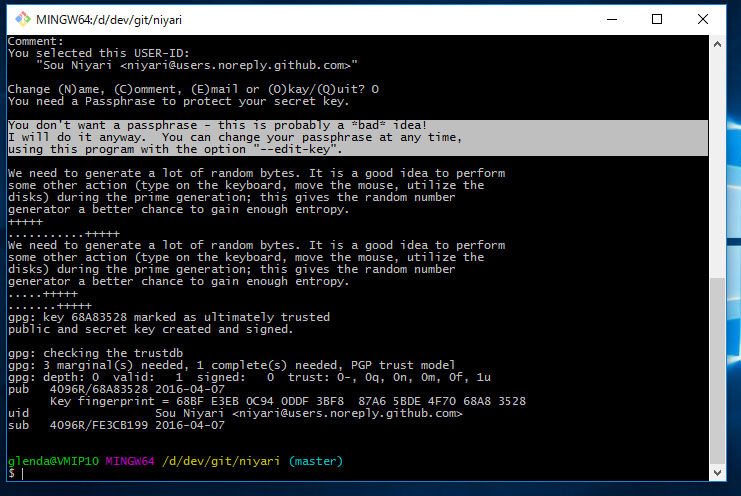Screen dimensions: 741x496
Task: Click 'public and secret key created' line
Action: click(x=151, y=329)
